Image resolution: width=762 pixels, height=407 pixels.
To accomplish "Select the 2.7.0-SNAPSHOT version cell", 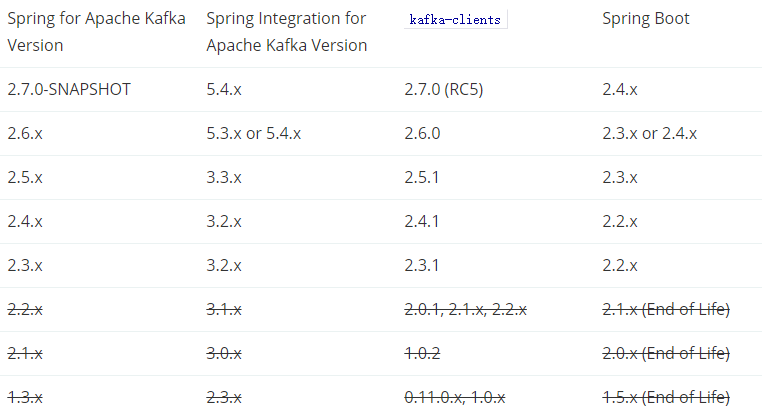I will tap(69, 89).
